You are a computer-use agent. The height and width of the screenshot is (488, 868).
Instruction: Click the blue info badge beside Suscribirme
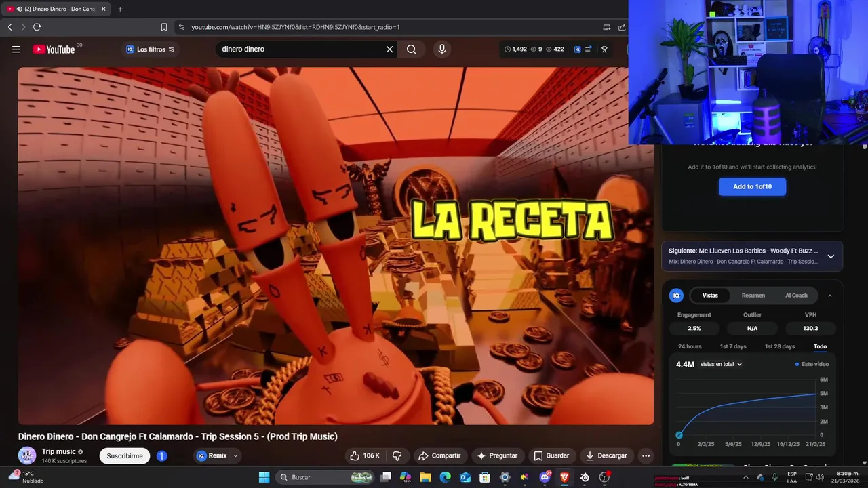click(161, 456)
